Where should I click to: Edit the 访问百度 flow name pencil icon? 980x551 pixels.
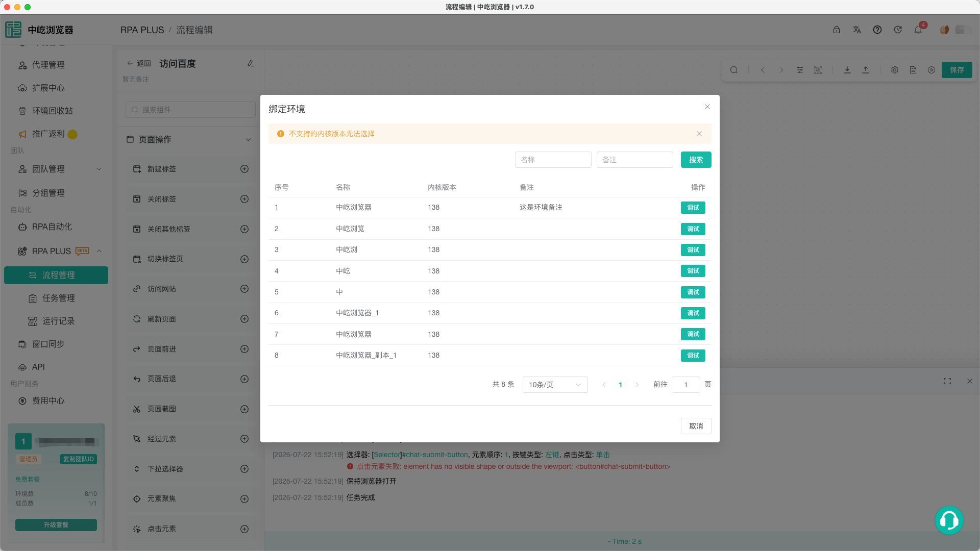tap(251, 64)
